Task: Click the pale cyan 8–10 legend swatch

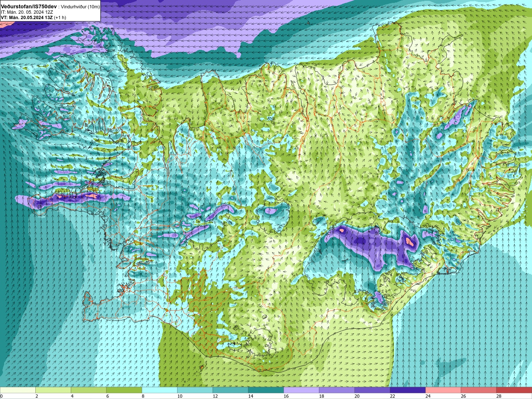Action: click(x=160, y=390)
